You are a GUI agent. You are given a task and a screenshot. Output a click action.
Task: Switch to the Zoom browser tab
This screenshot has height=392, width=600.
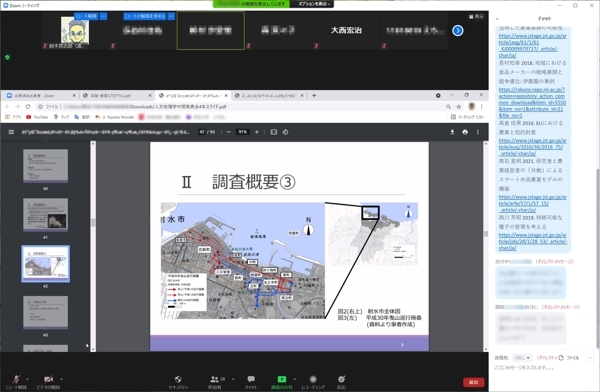tap(40, 95)
